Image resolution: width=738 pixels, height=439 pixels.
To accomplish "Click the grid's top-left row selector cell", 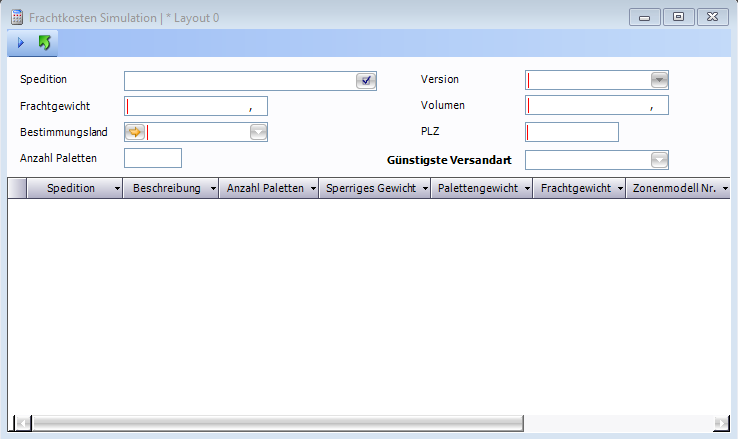I will 17,188.
